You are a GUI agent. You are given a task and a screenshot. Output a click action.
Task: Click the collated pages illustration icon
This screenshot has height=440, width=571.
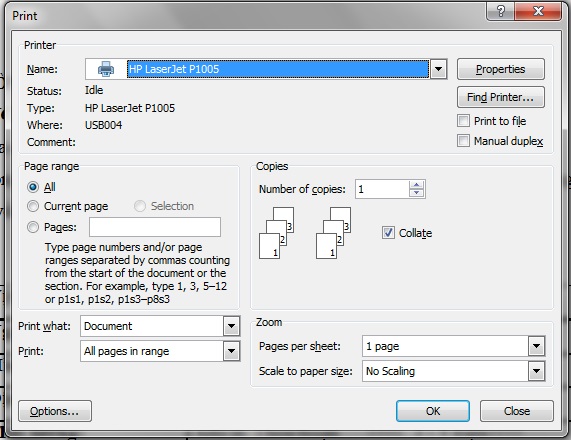pos(305,233)
